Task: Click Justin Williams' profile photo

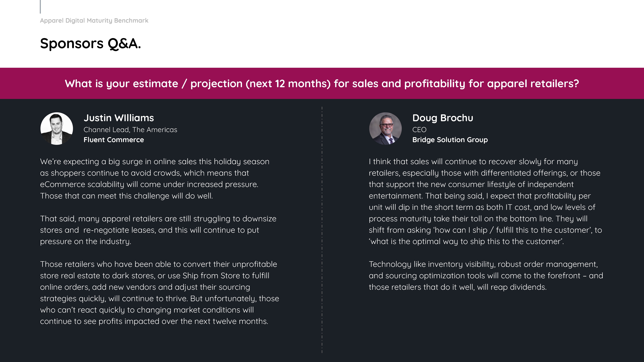Action: click(57, 128)
